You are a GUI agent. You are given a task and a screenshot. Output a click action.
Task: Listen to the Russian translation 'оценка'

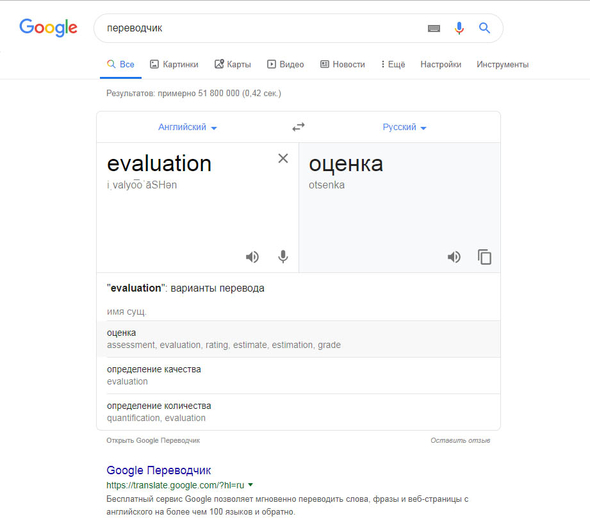454,257
